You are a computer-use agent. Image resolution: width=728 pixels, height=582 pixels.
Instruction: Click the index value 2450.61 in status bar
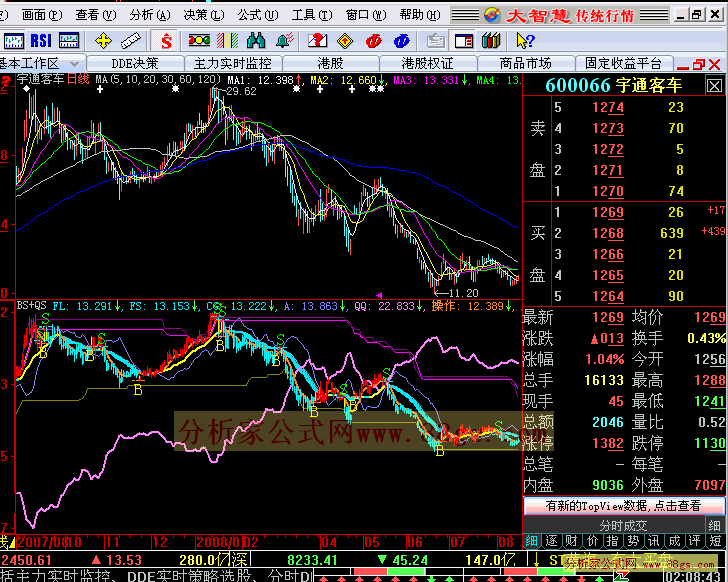(x=26, y=560)
